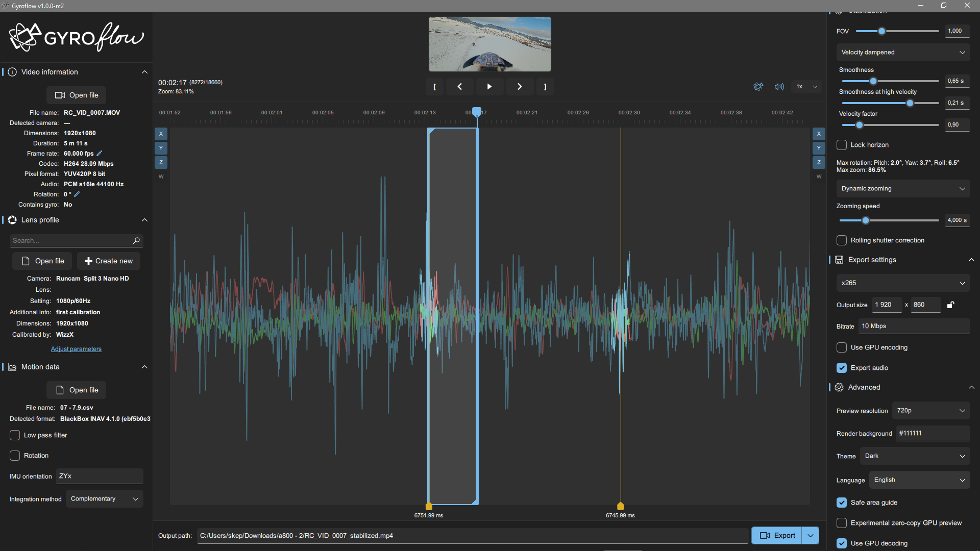Image resolution: width=980 pixels, height=551 pixels.
Task: Collapse the Motion data section
Action: tap(144, 367)
